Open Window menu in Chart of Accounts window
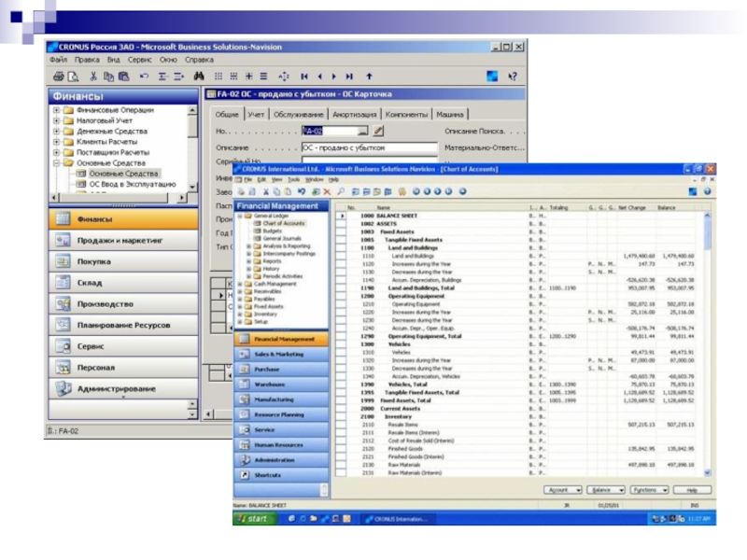The image size is (747, 560). click(314, 179)
